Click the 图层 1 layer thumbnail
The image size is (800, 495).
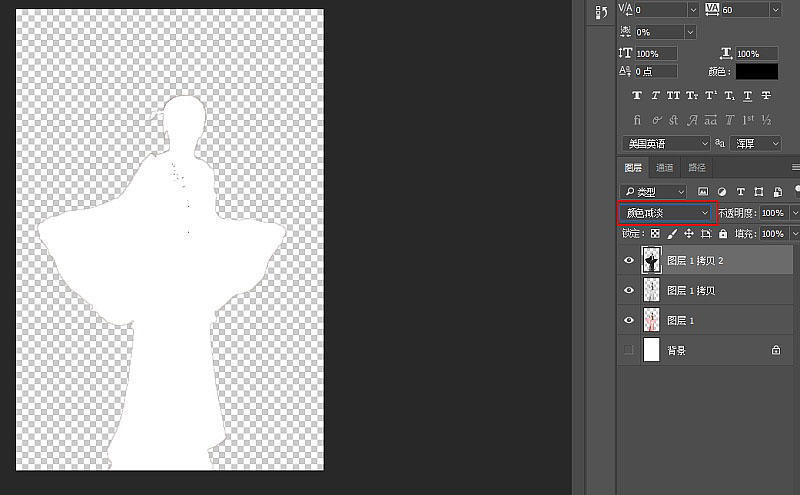point(652,320)
